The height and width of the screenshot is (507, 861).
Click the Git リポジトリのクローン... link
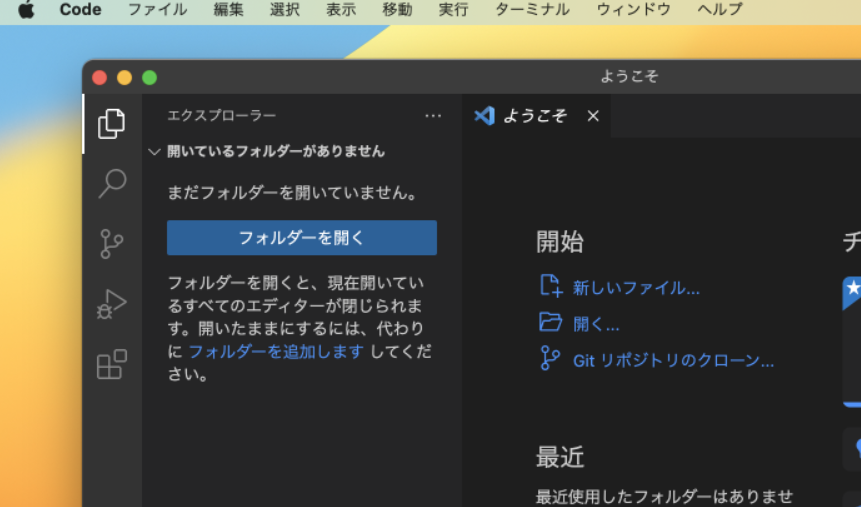(x=673, y=360)
